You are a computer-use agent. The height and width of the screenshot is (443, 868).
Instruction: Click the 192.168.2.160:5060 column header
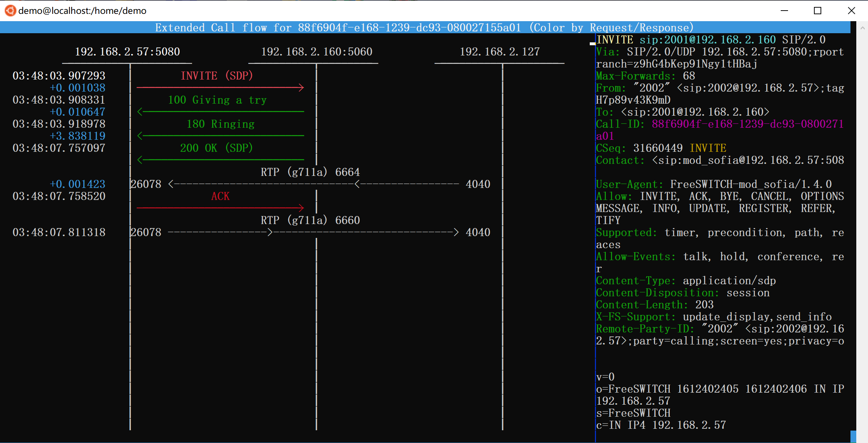[x=317, y=52]
